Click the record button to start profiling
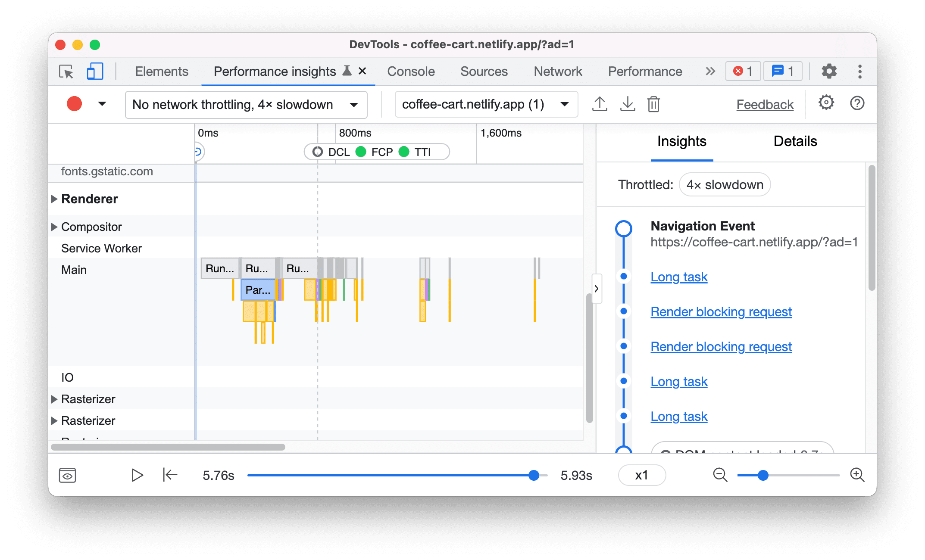925x560 pixels. [x=75, y=104]
